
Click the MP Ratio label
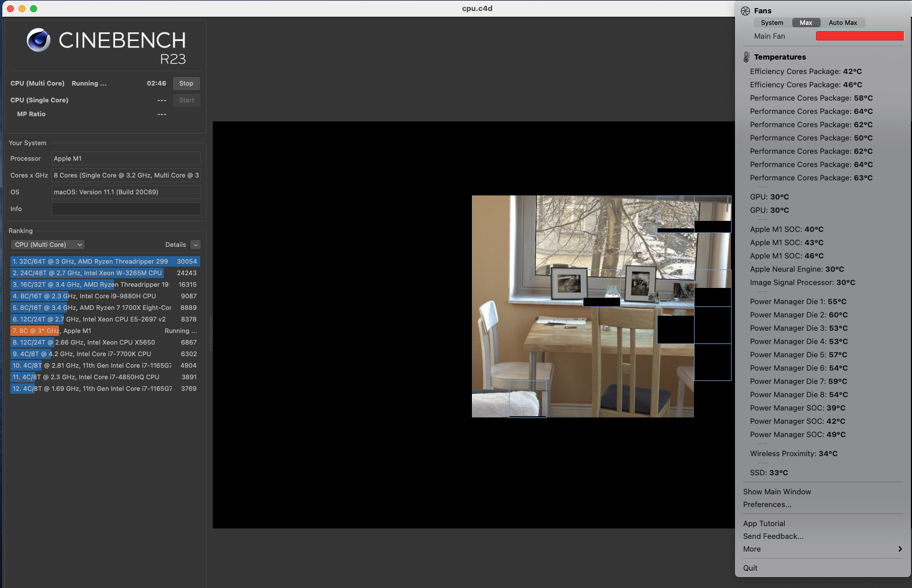[x=31, y=114]
